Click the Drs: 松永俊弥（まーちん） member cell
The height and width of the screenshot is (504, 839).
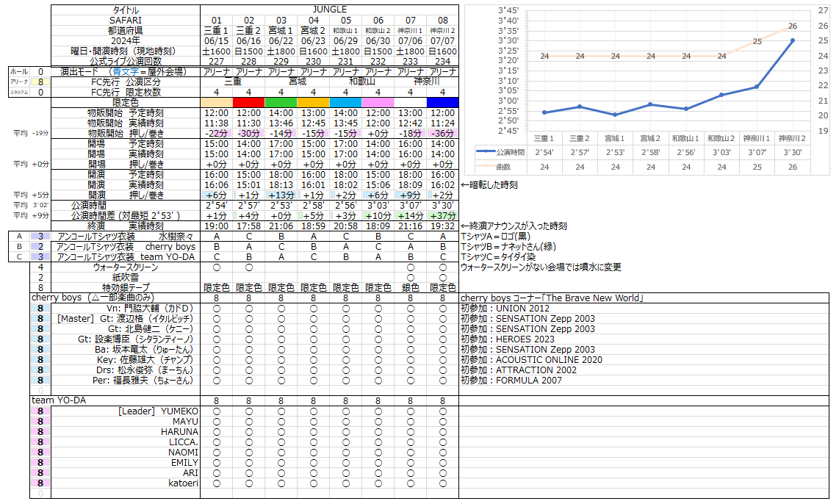tap(126, 370)
